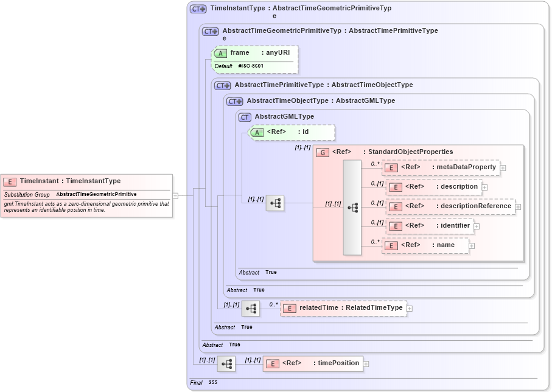This screenshot has width=552, height=392.
Task: Click the A icon of frame attribute
Action: (220, 53)
